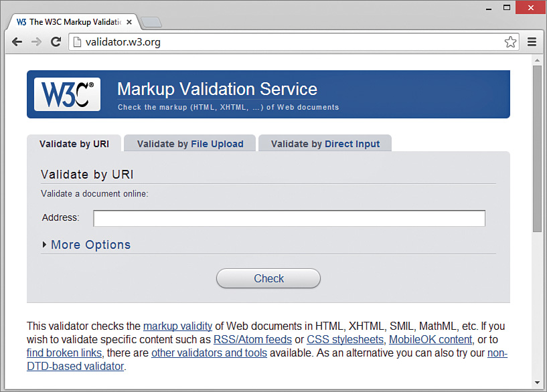Screen dimensions: 547x392
Task: Open a new browser tab
Action: 151,21
